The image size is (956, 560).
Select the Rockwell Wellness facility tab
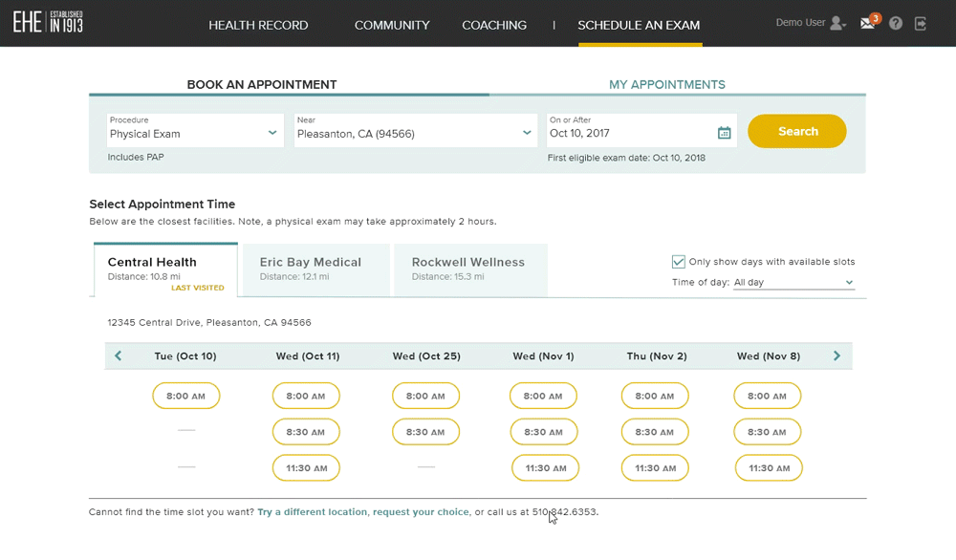(470, 270)
